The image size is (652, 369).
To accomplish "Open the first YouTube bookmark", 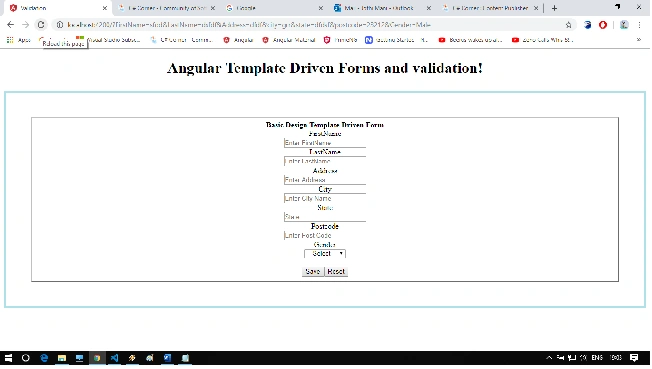I will [x=471, y=40].
